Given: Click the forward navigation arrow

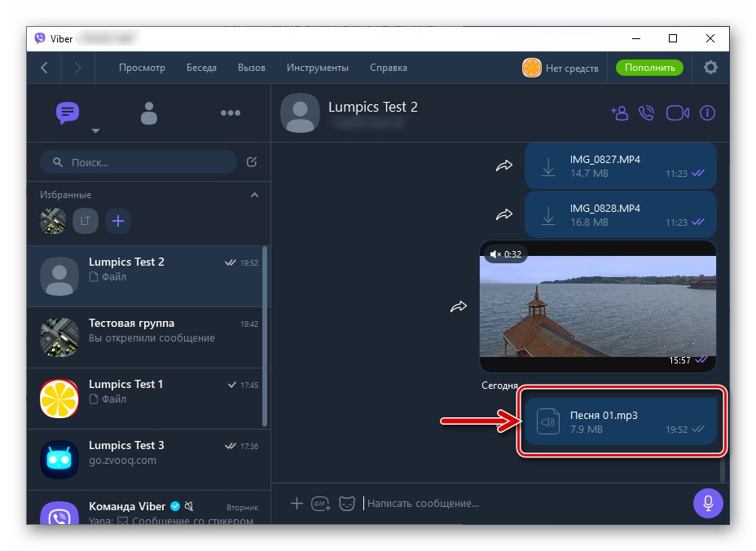Looking at the screenshot, I should pos(77,68).
